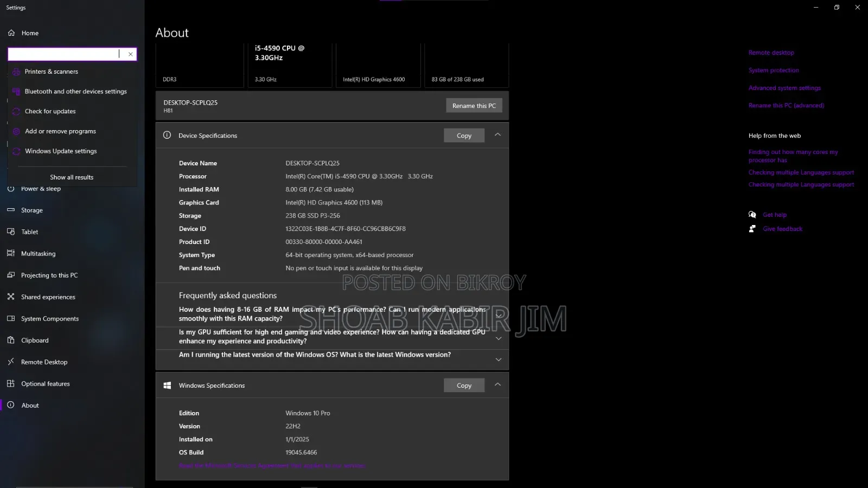The width and height of the screenshot is (868, 488).
Task: Click the Clipboard icon in sidebar
Action: 11,340
